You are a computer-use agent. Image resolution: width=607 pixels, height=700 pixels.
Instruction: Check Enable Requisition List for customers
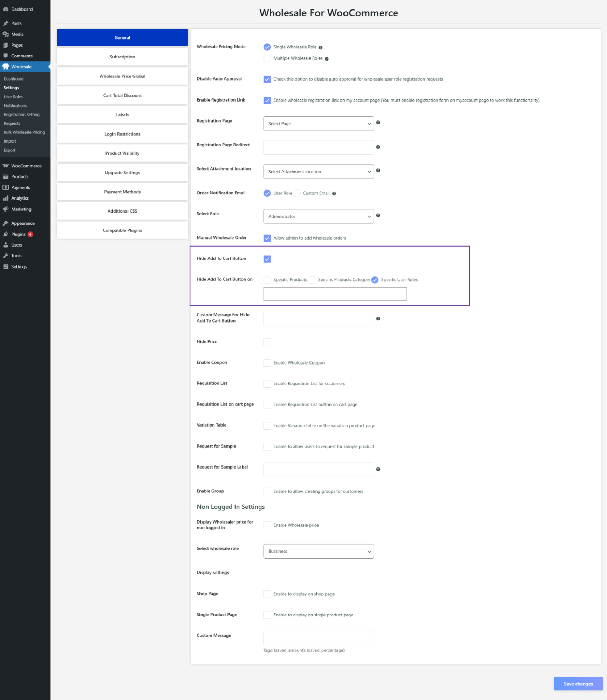pos(267,384)
